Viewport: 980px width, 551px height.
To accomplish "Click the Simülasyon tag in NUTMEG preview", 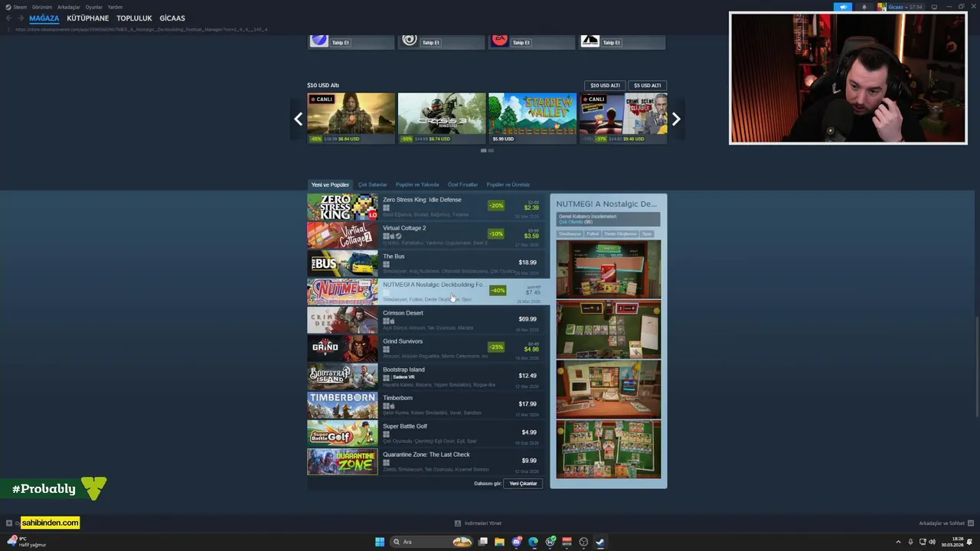I will (x=570, y=234).
